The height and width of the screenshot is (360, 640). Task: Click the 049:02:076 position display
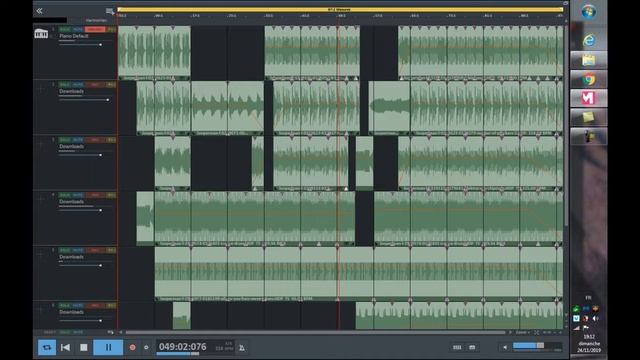(x=182, y=347)
